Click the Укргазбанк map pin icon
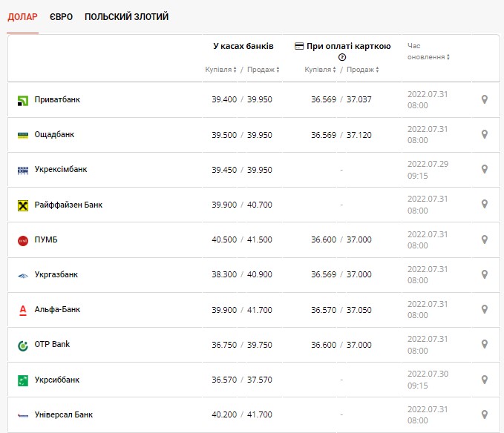Image resolution: width=504 pixels, height=433 pixels. point(485,274)
